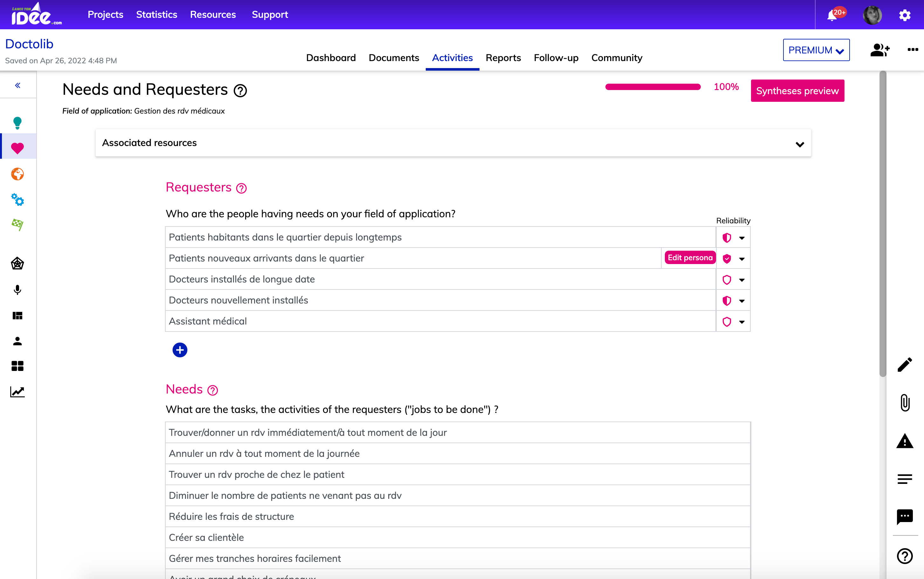Click reliability shield for Docteurs installés de longue date
Image resolution: width=924 pixels, height=579 pixels.
(727, 280)
